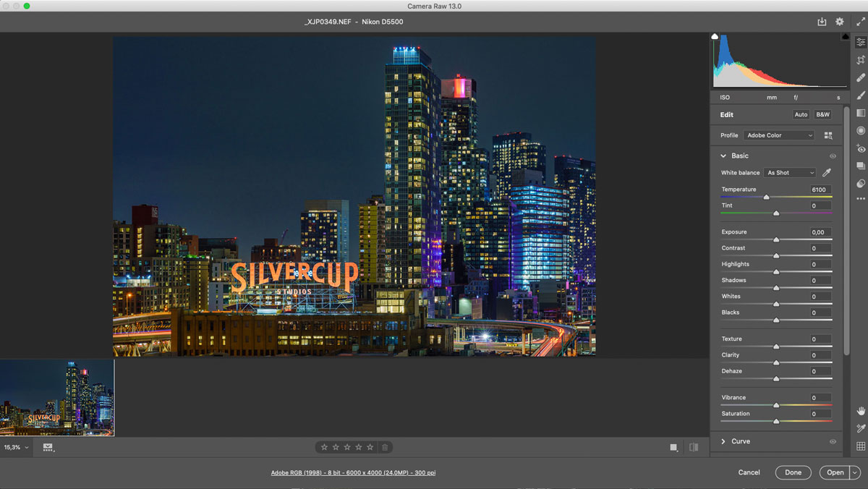Click the Cancel button
The image size is (868, 489).
tap(749, 472)
